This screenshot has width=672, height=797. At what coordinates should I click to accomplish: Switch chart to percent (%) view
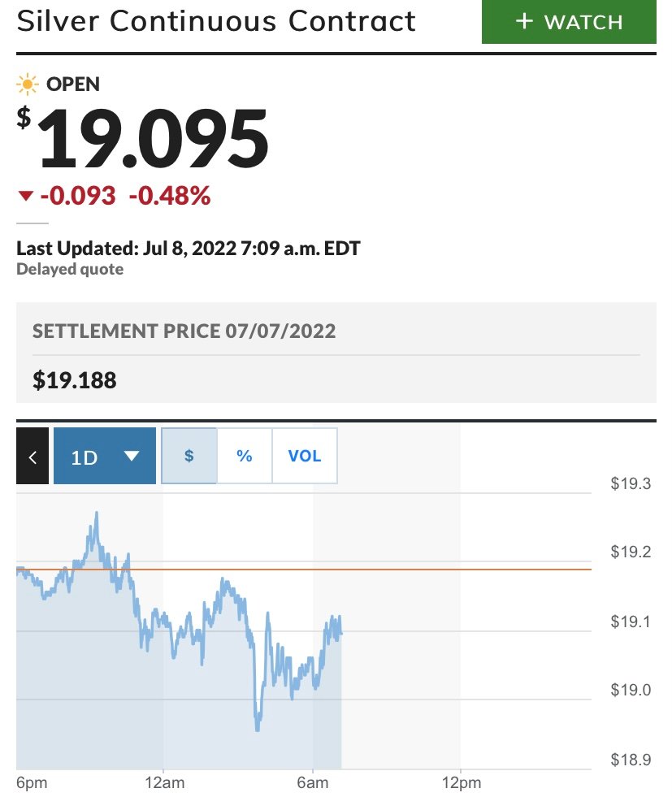tap(245, 456)
